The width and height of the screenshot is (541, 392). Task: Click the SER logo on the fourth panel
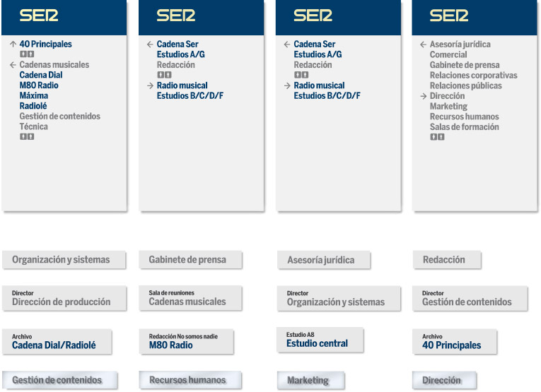[x=449, y=16]
